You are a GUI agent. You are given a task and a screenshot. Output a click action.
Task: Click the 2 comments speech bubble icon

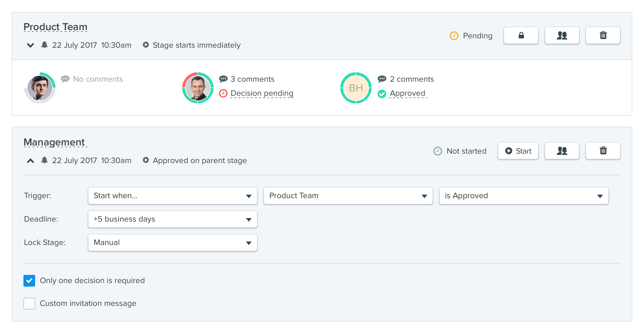382,79
